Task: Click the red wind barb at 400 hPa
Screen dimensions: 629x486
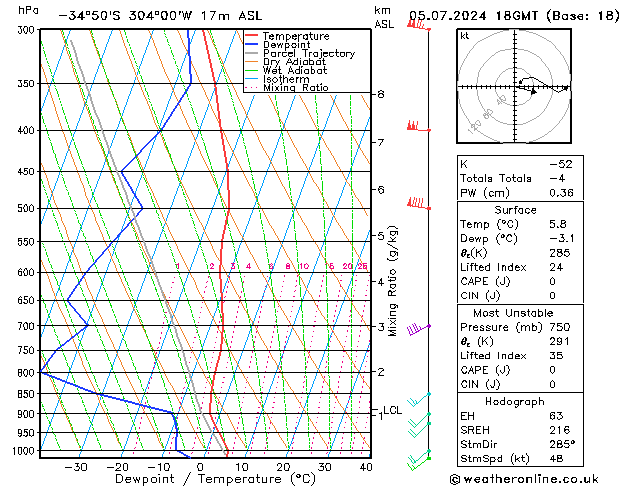Action: [x=418, y=126]
